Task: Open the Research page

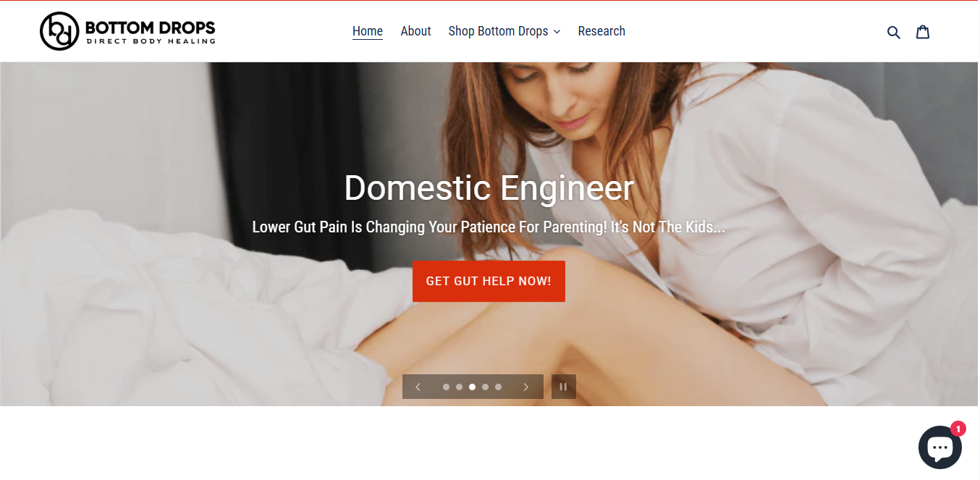Action: (x=601, y=31)
